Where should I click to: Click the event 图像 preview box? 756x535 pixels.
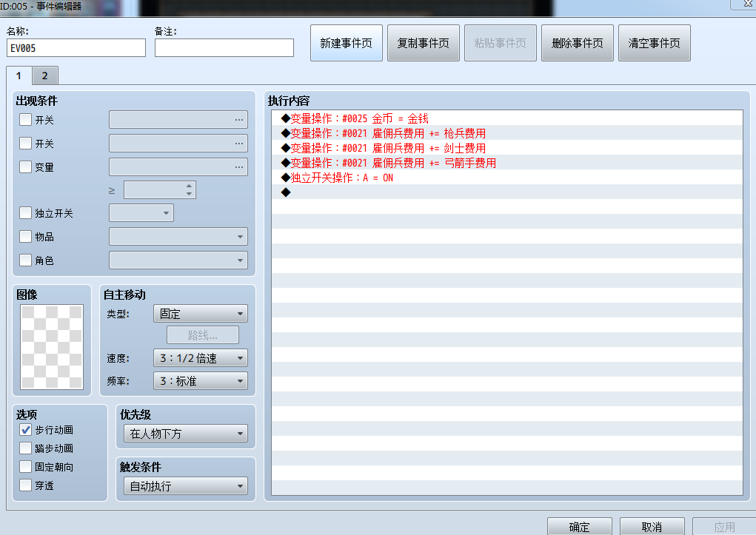point(52,347)
